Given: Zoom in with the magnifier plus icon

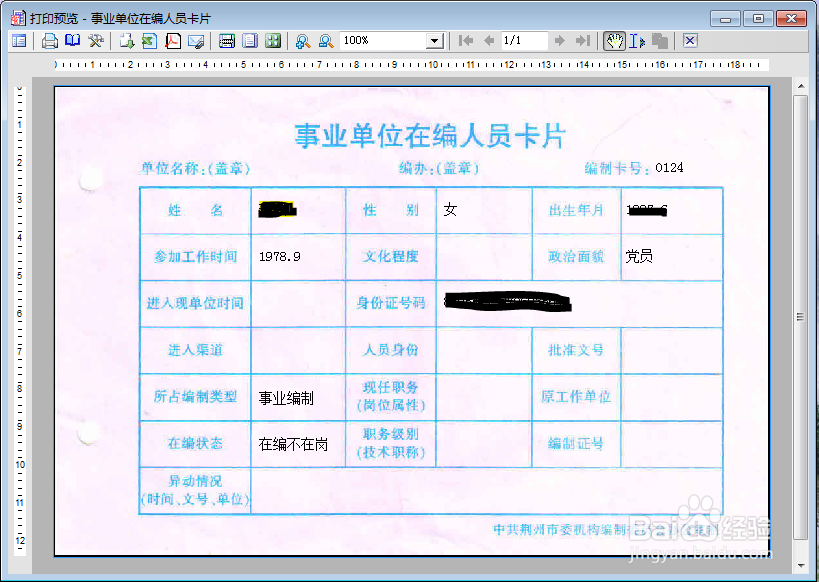Looking at the screenshot, I should (302, 41).
